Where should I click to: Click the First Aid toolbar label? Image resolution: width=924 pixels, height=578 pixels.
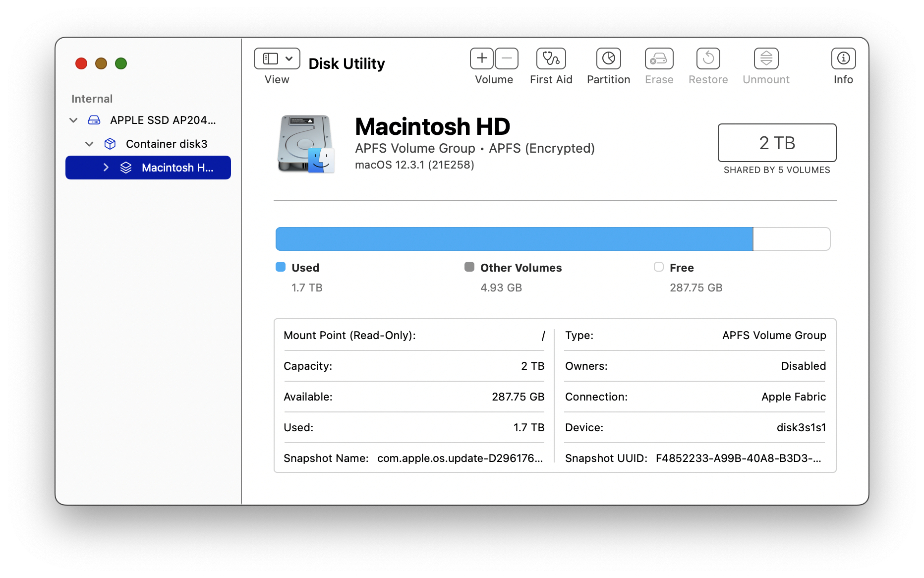click(x=551, y=80)
